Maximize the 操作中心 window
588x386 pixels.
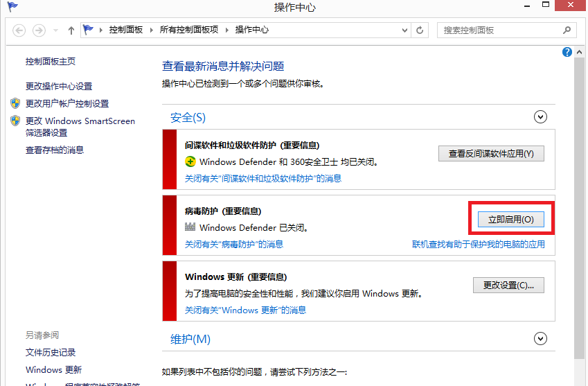pyautogui.click(x=546, y=5)
